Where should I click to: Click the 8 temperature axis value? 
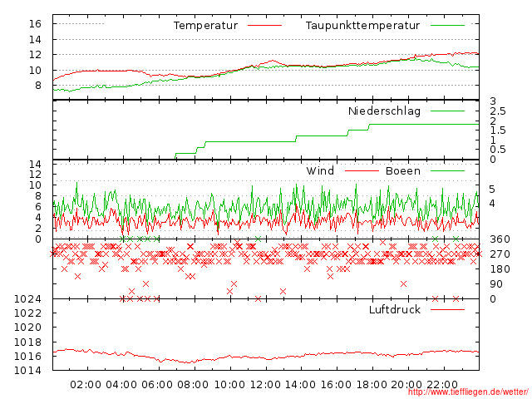click(38, 86)
